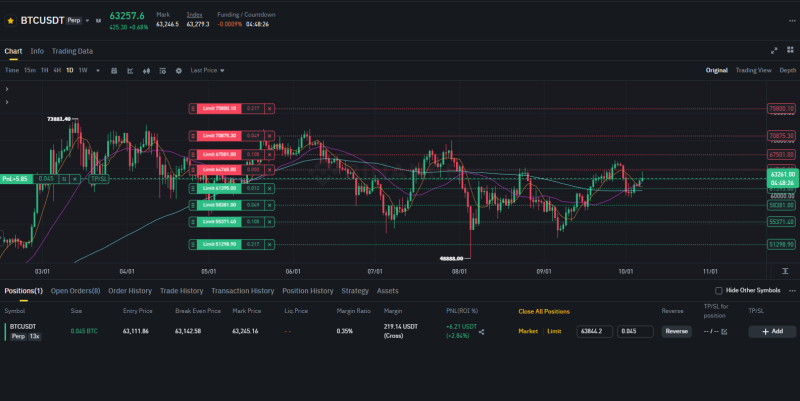
Task: Switch chart mode to Trading View
Action: pyautogui.click(x=753, y=70)
